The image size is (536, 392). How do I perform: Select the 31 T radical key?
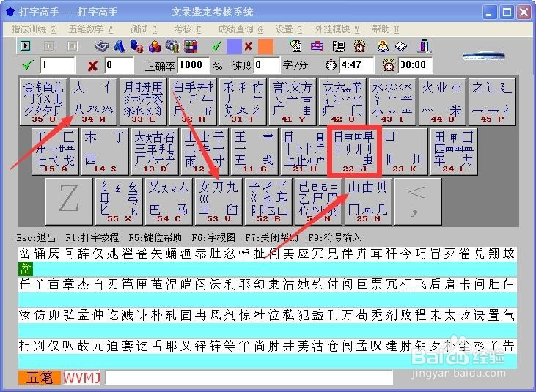click(x=243, y=102)
